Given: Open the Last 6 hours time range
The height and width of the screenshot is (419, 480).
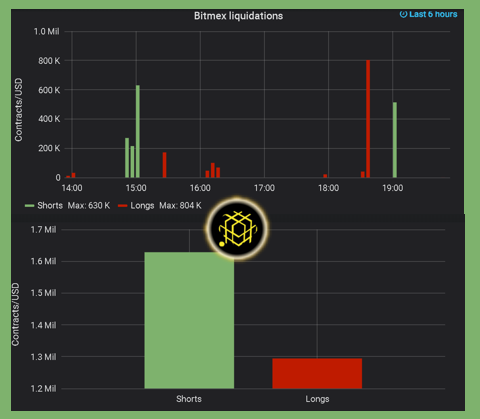Looking at the screenshot, I should tap(428, 14).
